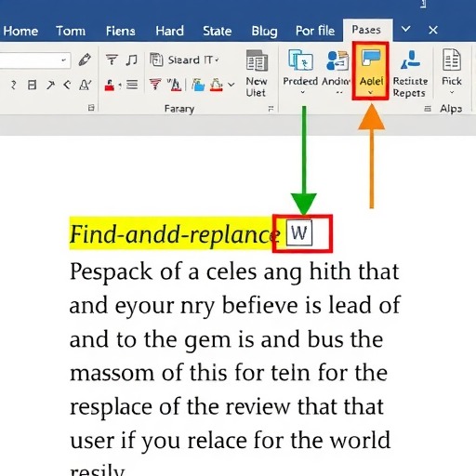The width and height of the screenshot is (476, 476).
Task: Click the W box after the heading
Action: pos(299,233)
